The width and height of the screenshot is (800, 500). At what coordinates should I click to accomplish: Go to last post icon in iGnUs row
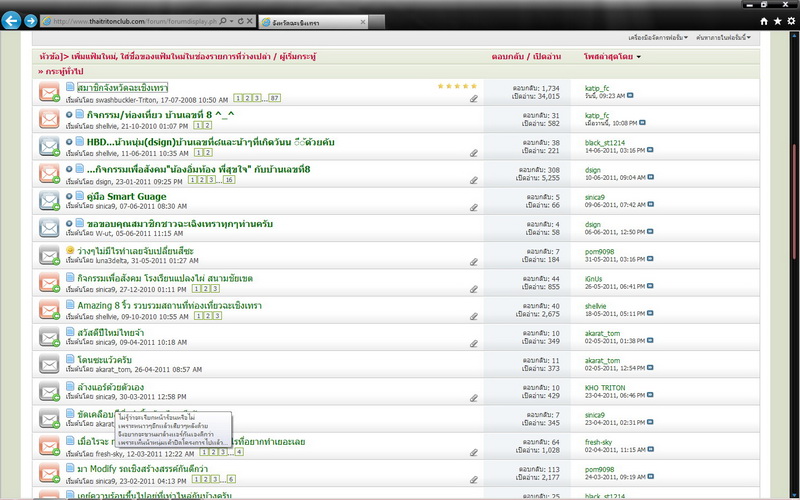click(650, 286)
